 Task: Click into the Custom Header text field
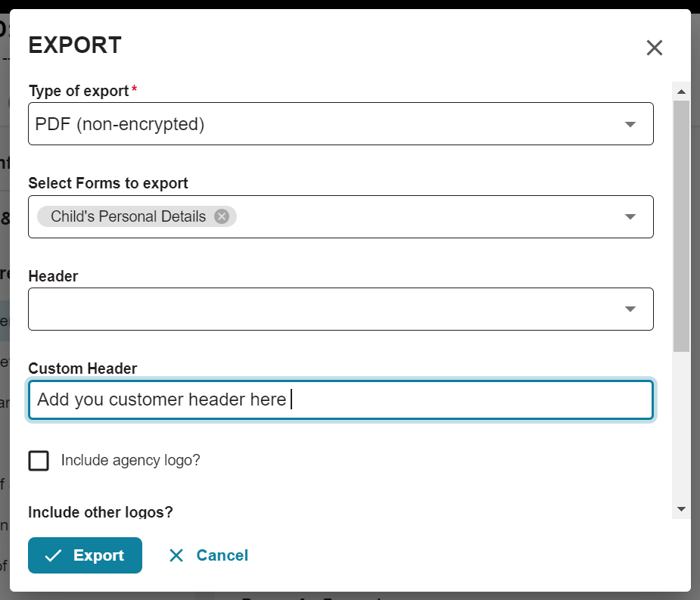click(341, 399)
